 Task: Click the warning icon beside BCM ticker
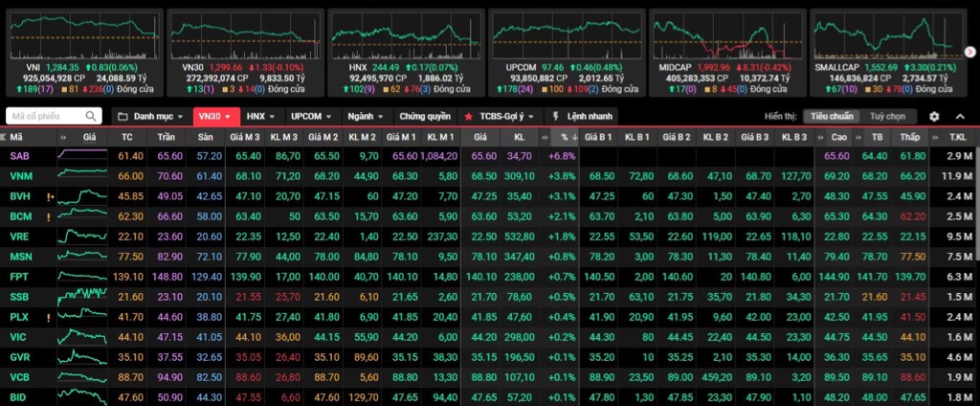click(x=49, y=216)
